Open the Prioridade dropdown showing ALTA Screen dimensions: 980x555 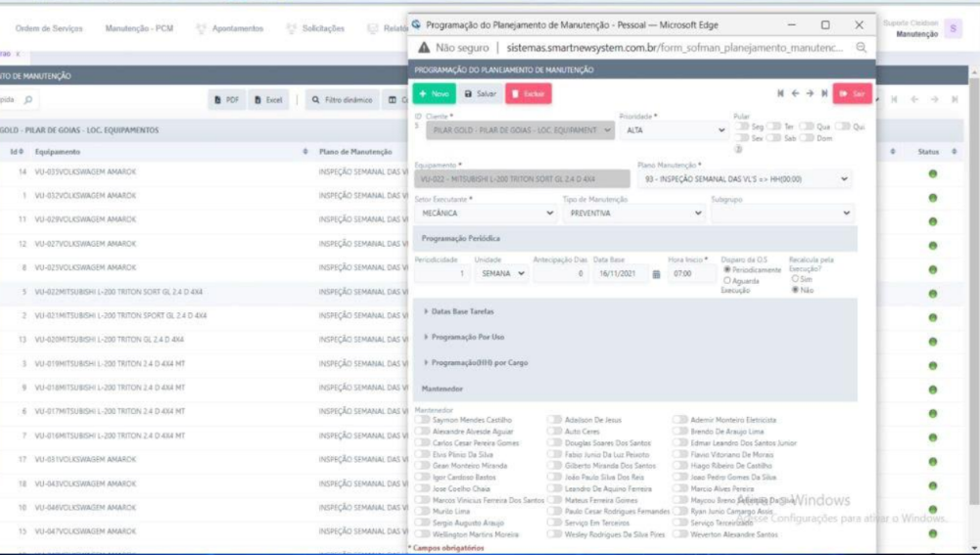click(x=673, y=129)
